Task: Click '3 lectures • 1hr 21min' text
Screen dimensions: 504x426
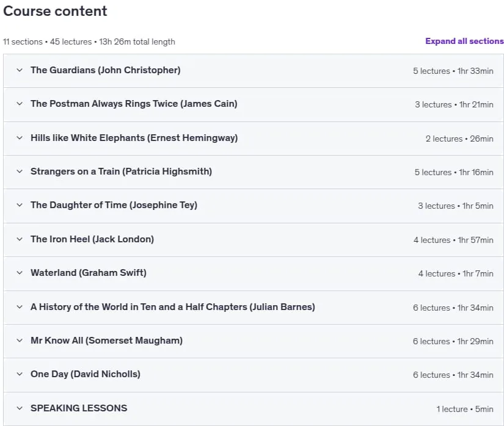Action: click(454, 104)
